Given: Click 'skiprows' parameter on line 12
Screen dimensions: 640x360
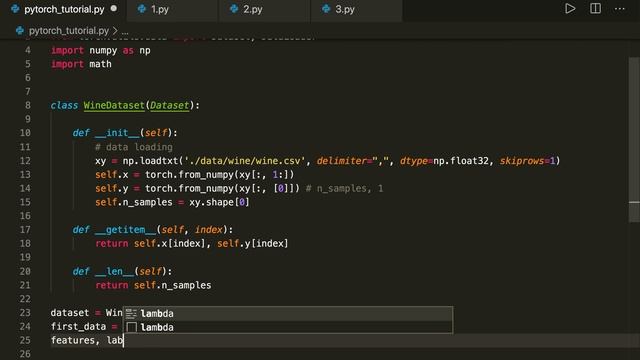Looking at the screenshot, I should pos(522,161).
